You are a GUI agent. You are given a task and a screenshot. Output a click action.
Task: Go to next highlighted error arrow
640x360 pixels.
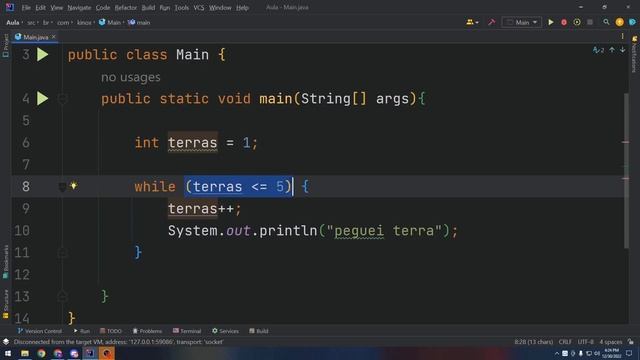click(622, 50)
